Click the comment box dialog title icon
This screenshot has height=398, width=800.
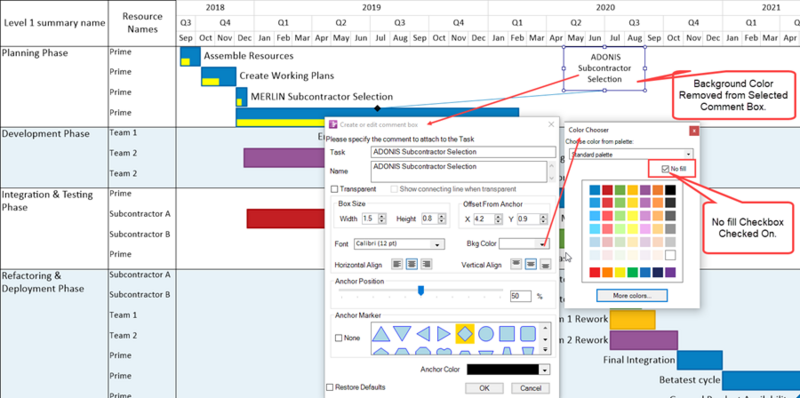tap(333, 125)
